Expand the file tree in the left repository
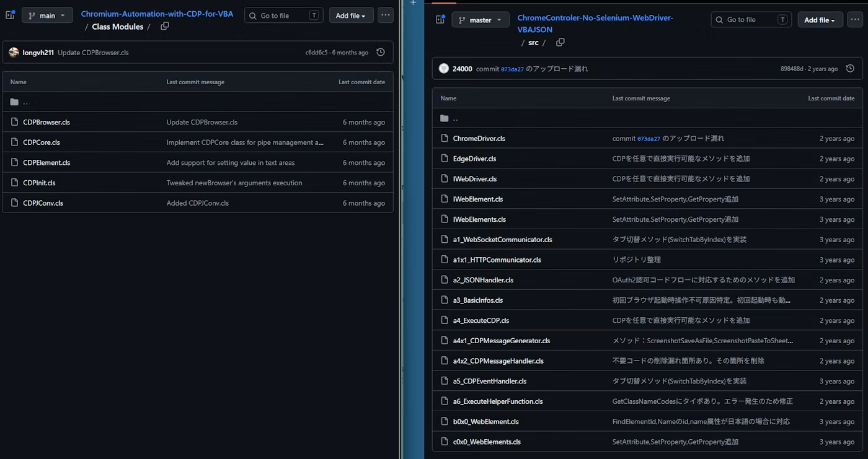868x459 pixels. pos(10,15)
